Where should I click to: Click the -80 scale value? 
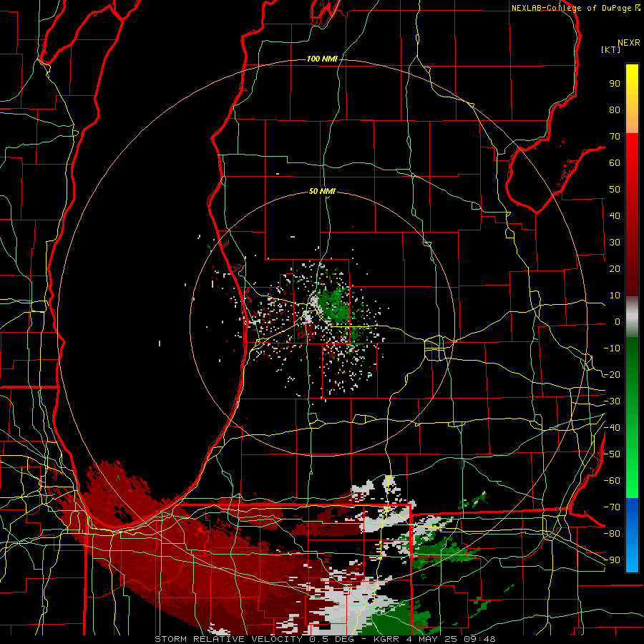coord(612,534)
